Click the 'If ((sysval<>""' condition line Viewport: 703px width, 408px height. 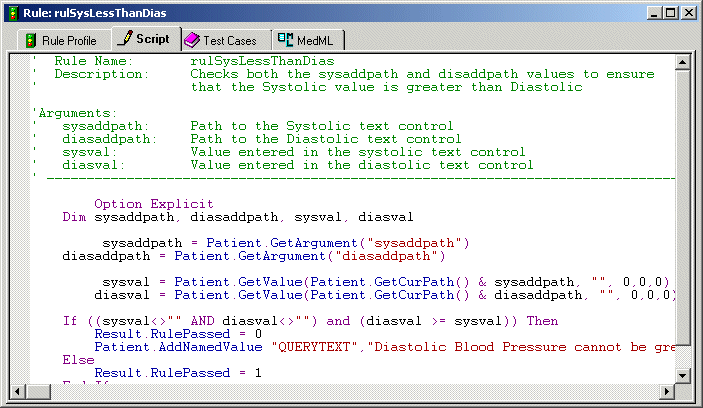(310, 321)
